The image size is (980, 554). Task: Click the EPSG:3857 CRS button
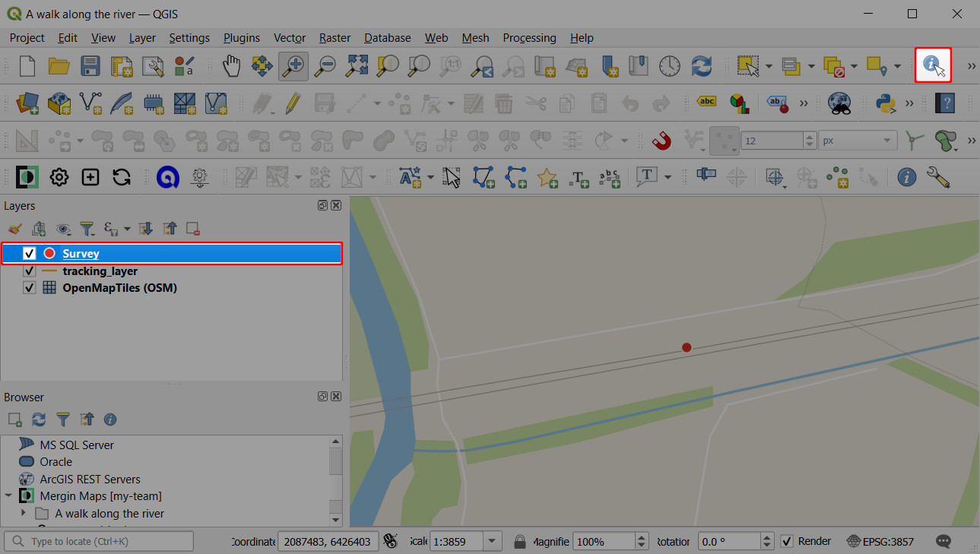[x=882, y=541]
